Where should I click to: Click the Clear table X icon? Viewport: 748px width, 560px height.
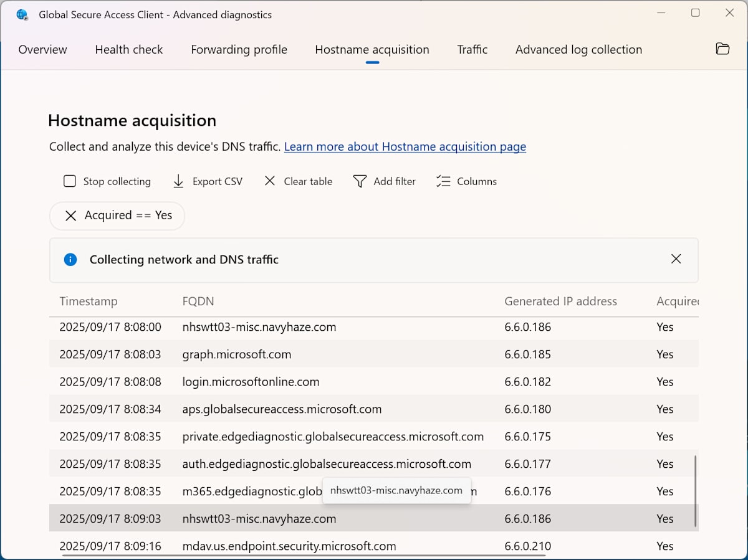click(269, 181)
